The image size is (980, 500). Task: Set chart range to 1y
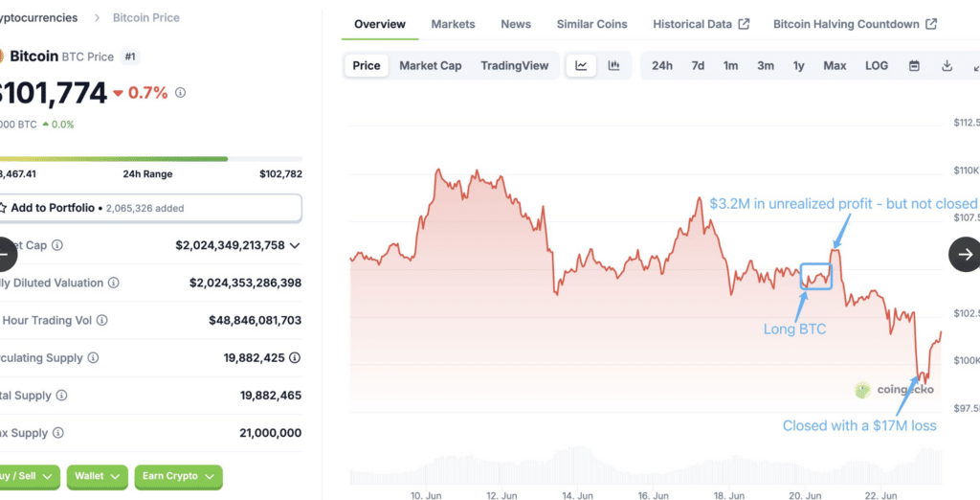(799, 66)
